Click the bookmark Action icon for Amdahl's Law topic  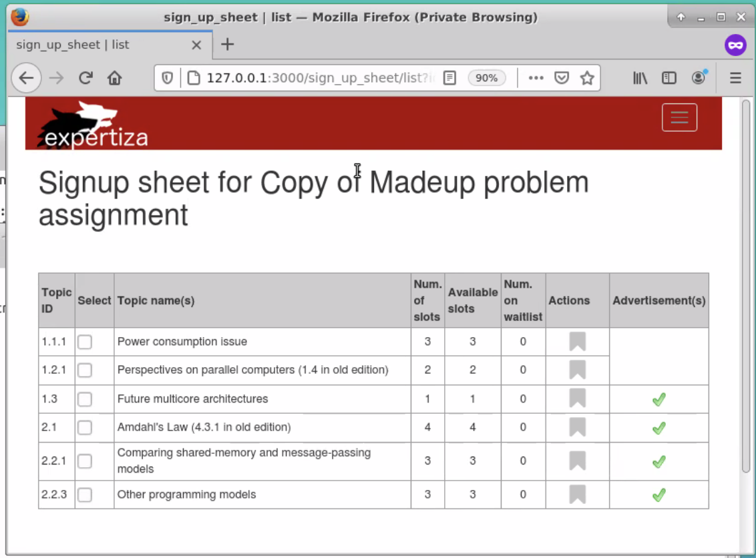point(576,427)
